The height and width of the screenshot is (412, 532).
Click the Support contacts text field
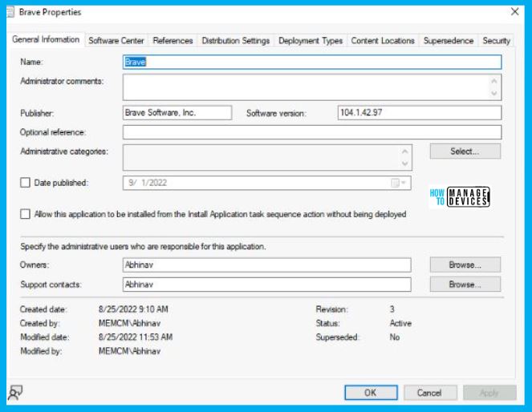(x=266, y=285)
